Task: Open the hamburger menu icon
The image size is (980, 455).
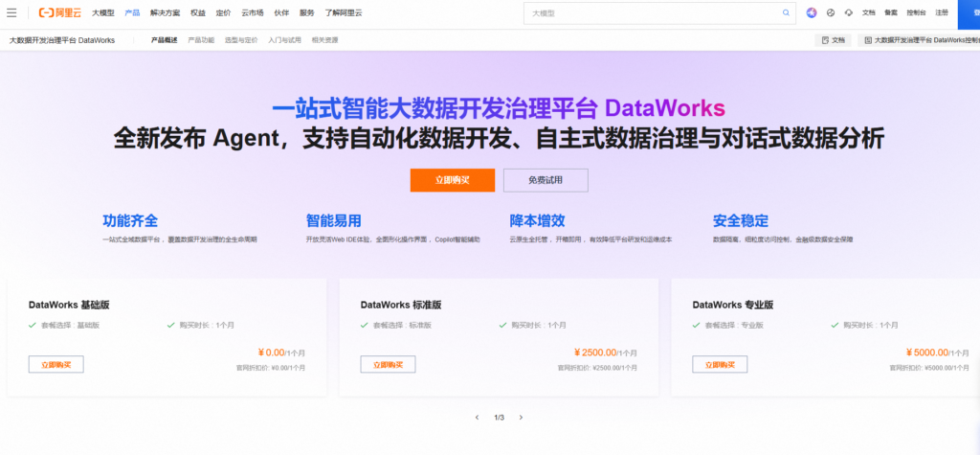Action: point(11,12)
